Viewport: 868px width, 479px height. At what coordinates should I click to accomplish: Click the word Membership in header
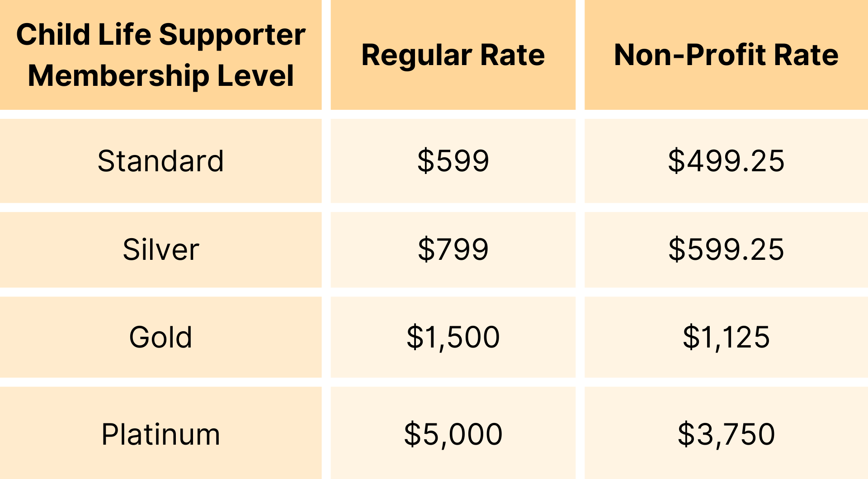point(118,75)
